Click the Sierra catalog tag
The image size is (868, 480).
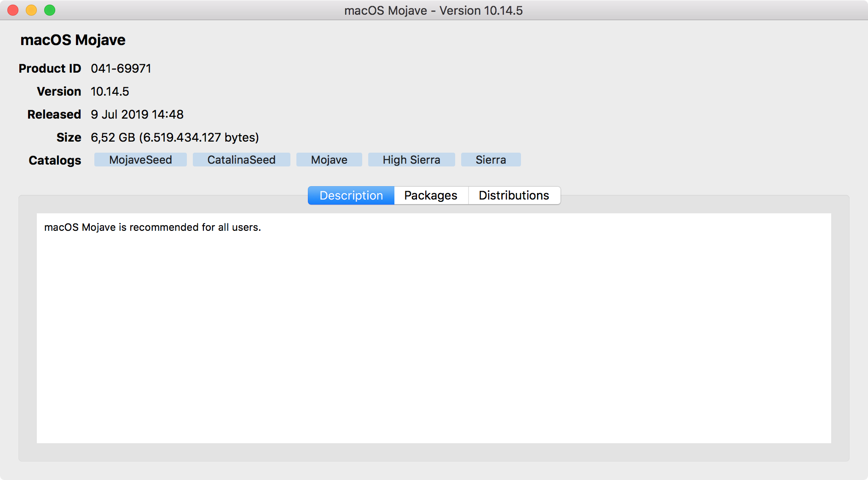click(491, 160)
